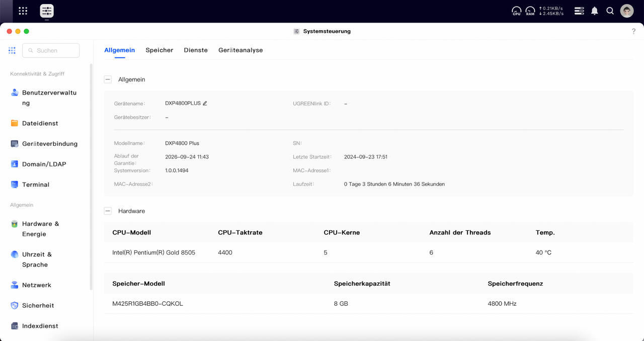Click the UGREENlink ID label
The image size is (644, 341).
click(x=312, y=104)
